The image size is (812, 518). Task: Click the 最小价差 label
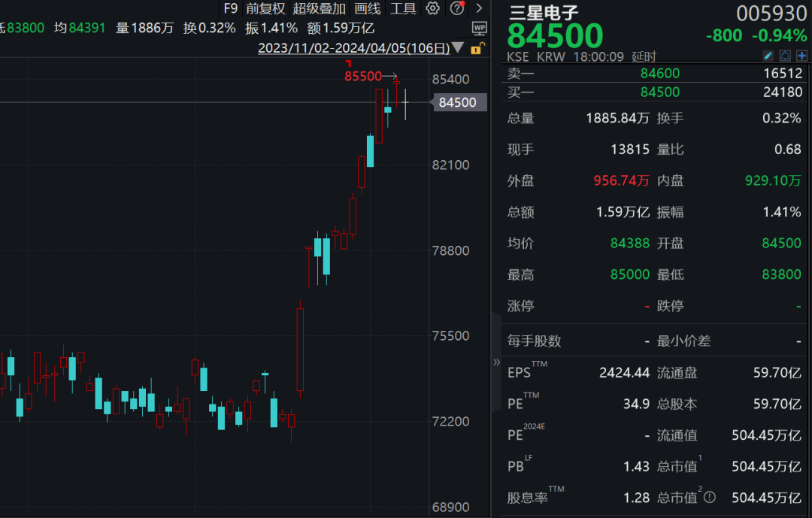683,341
